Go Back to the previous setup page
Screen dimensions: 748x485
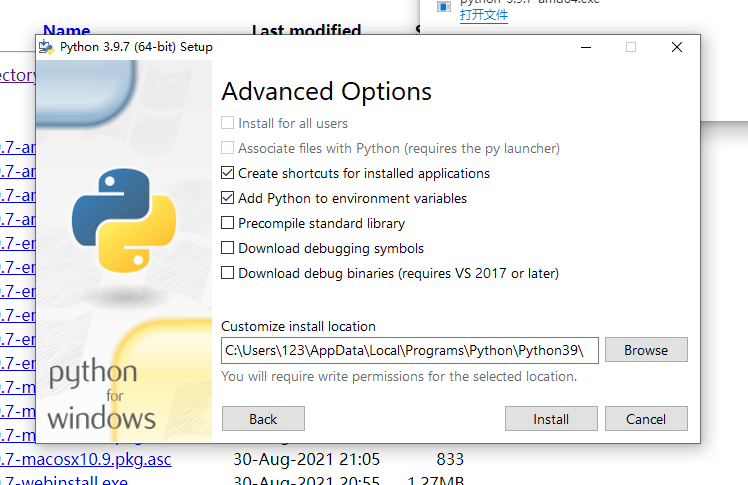tap(263, 419)
